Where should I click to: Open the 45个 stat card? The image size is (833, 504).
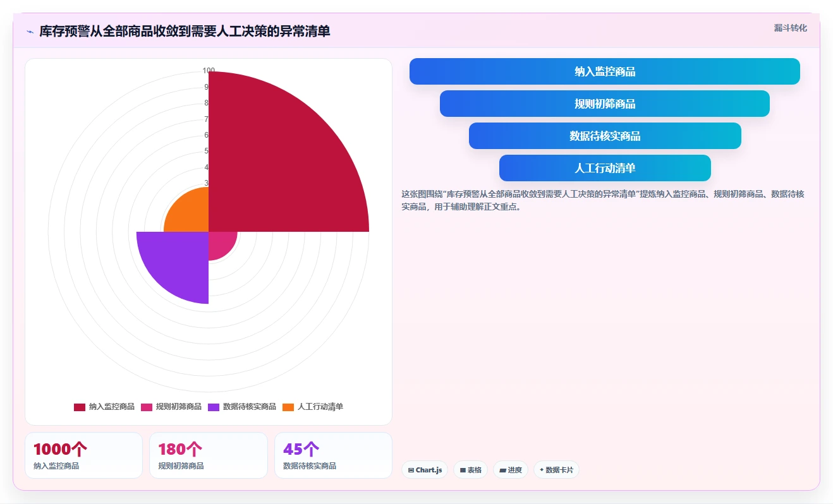pyautogui.click(x=333, y=455)
